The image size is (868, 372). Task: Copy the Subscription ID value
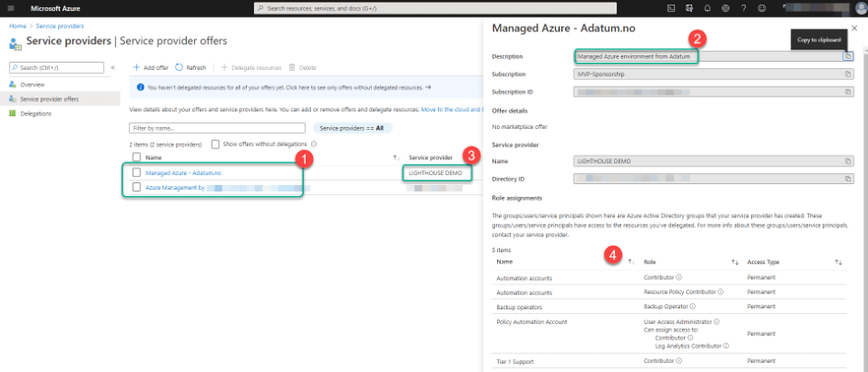tap(848, 92)
